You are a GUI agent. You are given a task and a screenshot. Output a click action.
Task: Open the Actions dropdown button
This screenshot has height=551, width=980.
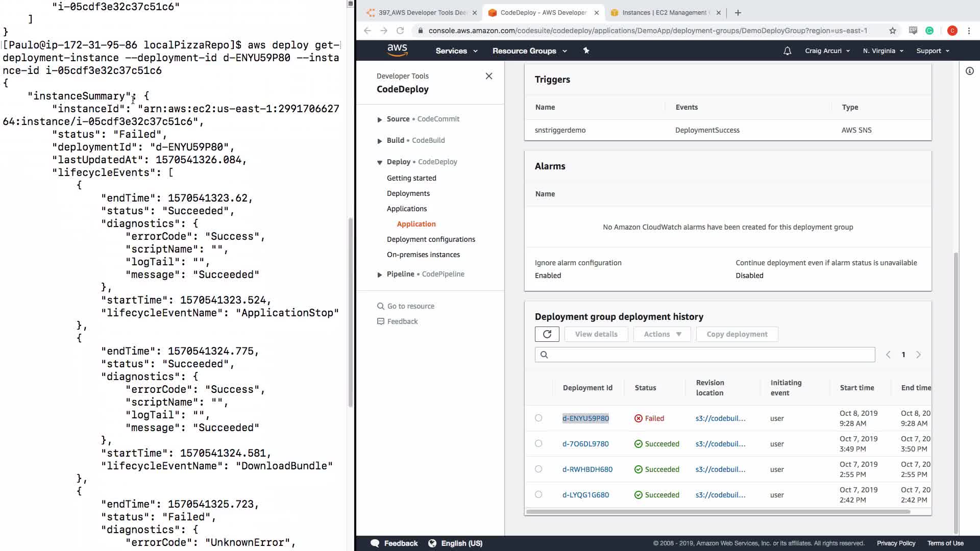point(662,334)
